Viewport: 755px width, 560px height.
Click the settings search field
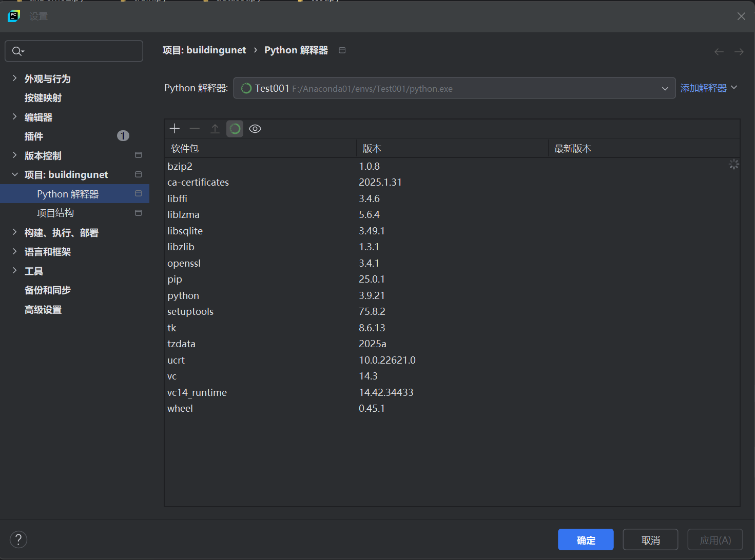pyautogui.click(x=74, y=51)
